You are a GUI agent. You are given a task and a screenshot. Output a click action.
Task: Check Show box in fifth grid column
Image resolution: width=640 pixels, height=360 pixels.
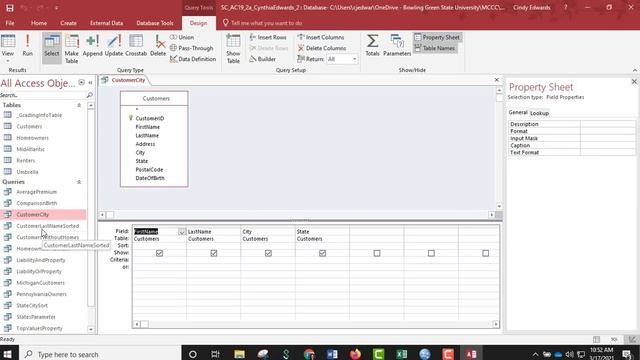(377, 253)
